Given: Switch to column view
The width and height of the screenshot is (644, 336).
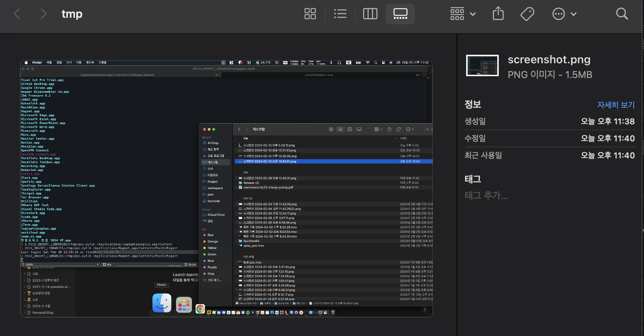Looking at the screenshot, I should click(370, 14).
